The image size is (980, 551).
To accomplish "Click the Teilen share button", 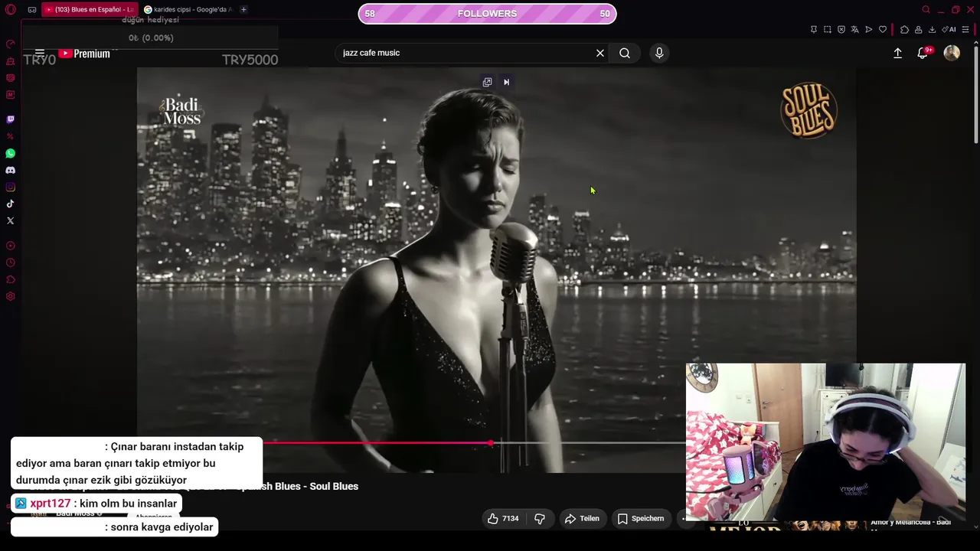I will point(582,519).
